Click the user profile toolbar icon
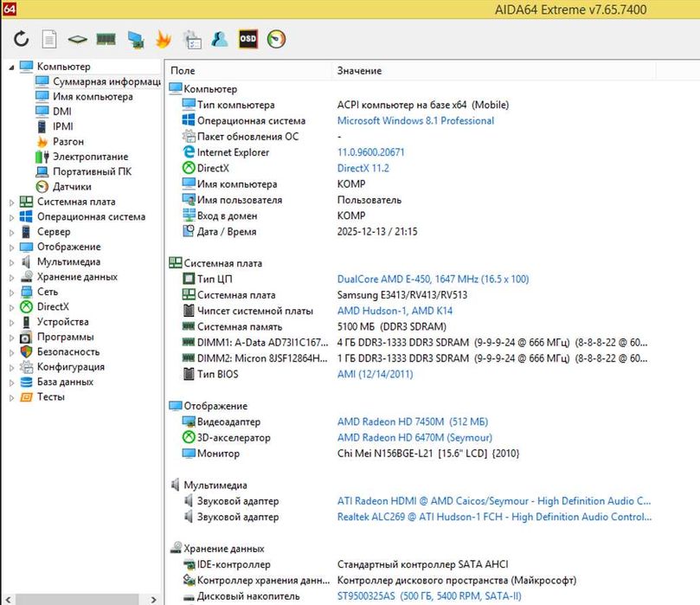Screen dimensions: 700x605 point(220,39)
